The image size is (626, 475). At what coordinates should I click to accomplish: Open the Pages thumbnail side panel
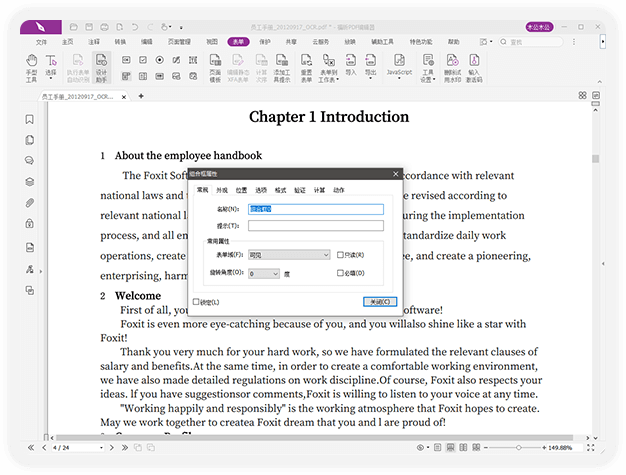pyautogui.click(x=30, y=140)
